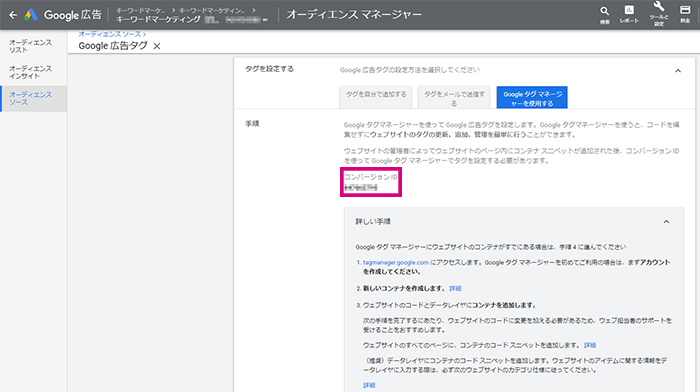Open the レポート reports icon
Image resolution: width=700 pixels, height=392 pixels.
click(x=629, y=14)
